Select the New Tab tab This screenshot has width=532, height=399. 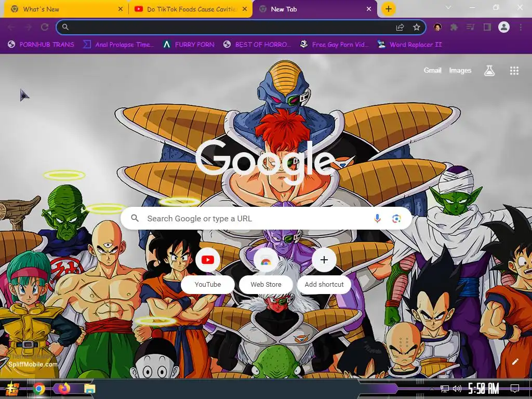point(314,9)
